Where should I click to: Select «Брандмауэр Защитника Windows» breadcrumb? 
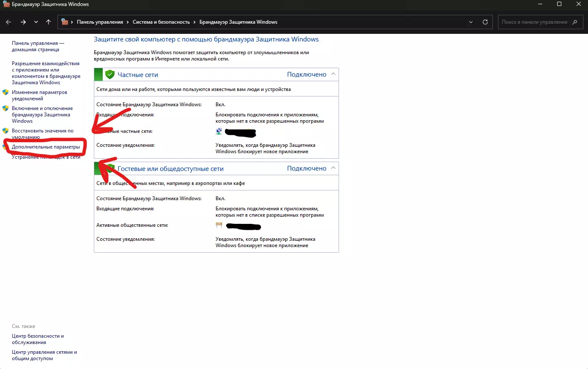click(x=238, y=22)
